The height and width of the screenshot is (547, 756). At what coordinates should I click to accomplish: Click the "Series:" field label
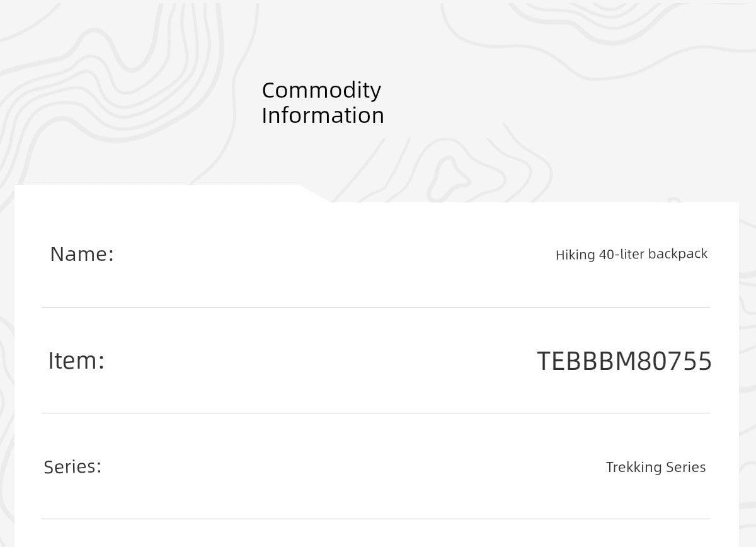72,467
